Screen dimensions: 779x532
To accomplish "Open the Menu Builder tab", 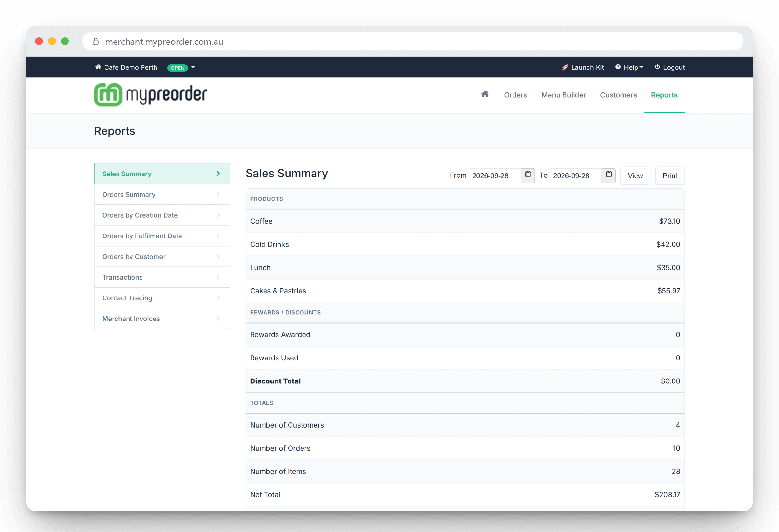I will click(x=563, y=95).
